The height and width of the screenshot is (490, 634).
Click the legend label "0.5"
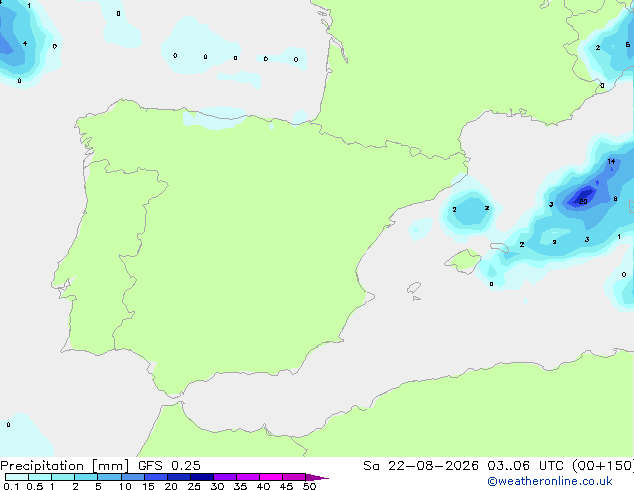[34, 486]
